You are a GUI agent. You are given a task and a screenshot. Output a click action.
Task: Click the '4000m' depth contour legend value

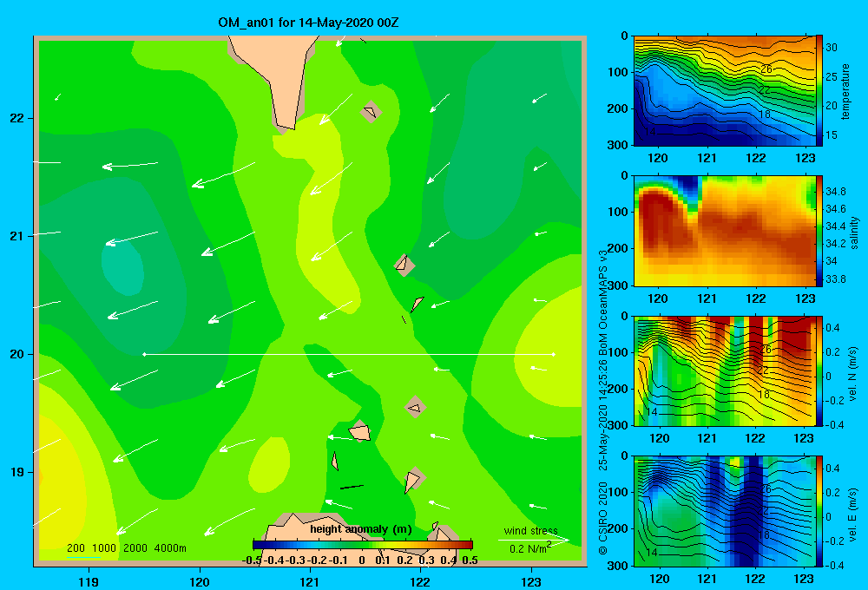(x=170, y=548)
